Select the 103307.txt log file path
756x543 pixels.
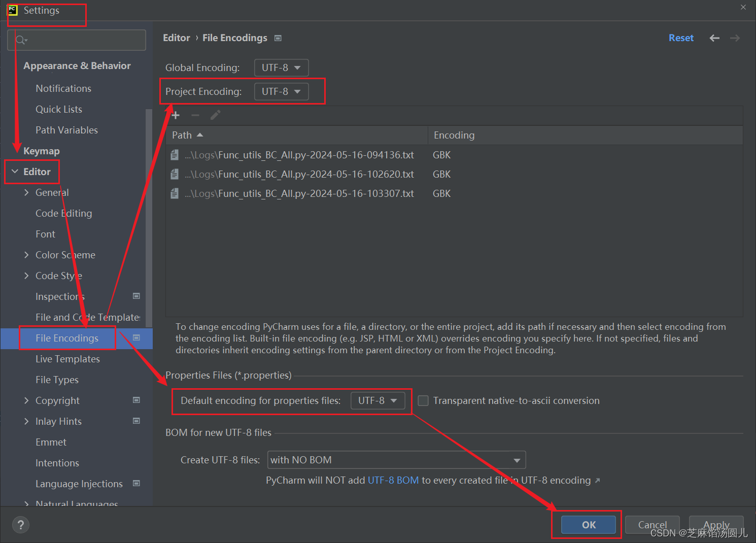click(x=299, y=193)
